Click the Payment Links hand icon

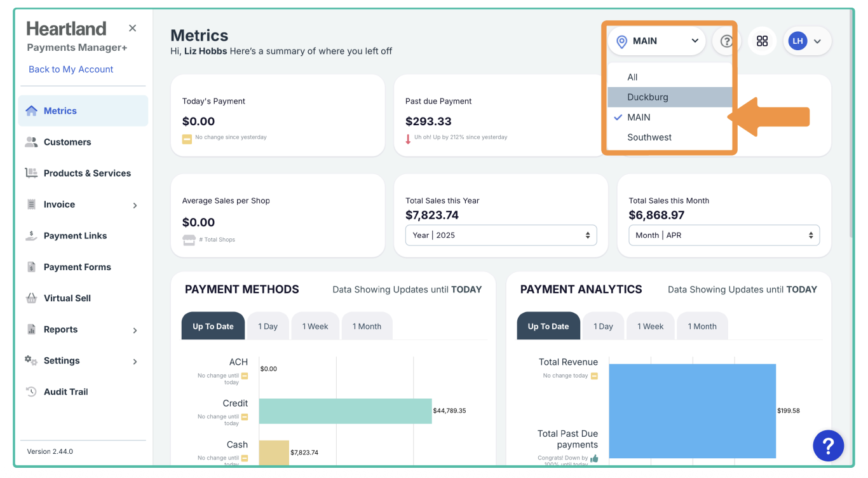[x=31, y=236]
